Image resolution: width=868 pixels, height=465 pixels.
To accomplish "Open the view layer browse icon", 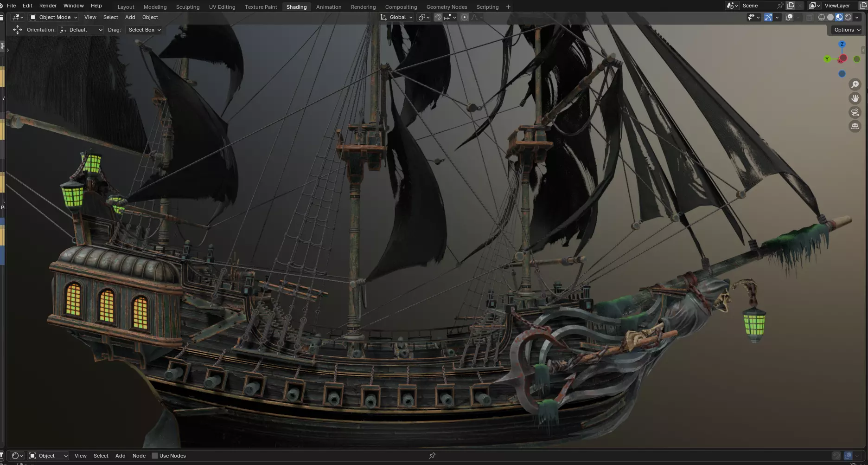I will (x=815, y=6).
